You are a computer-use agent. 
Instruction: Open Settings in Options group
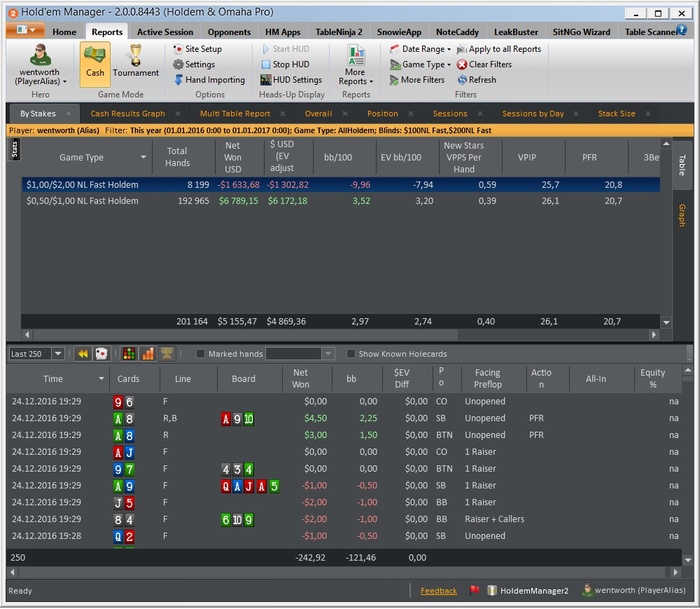point(194,64)
